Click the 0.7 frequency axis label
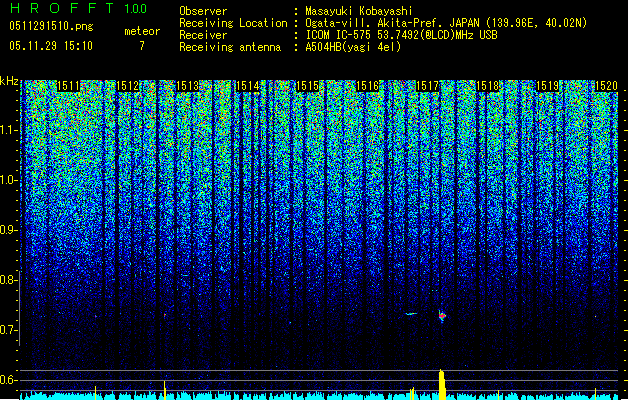Viewport: 629px width, 400px height. point(9,330)
